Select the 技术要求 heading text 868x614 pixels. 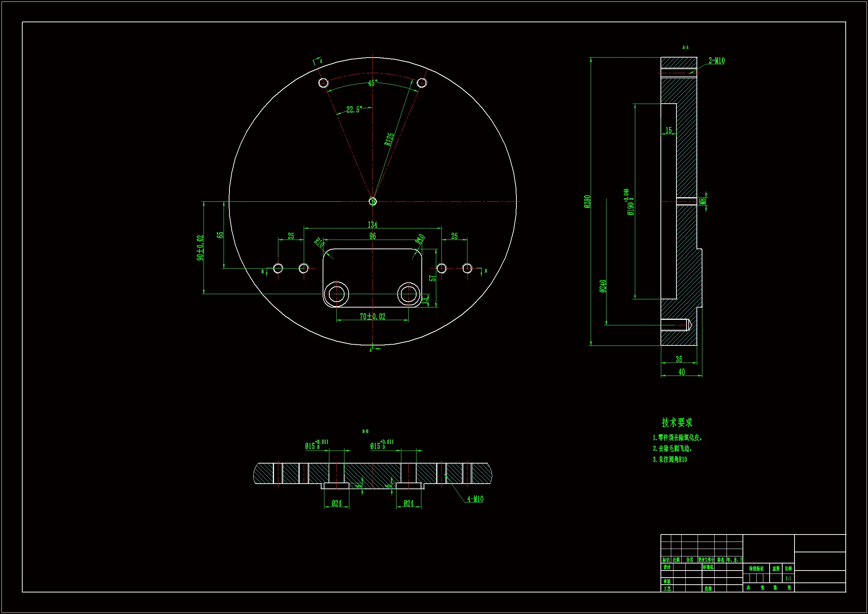click(x=677, y=423)
